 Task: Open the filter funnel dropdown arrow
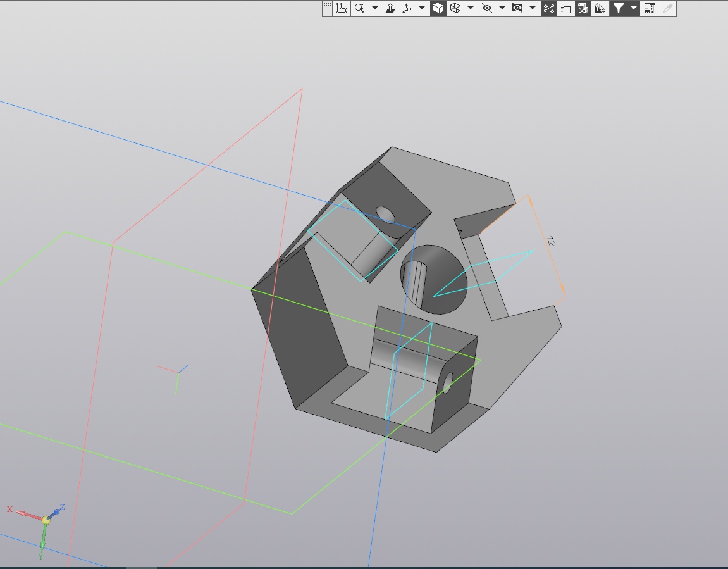[x=633, y=8]
